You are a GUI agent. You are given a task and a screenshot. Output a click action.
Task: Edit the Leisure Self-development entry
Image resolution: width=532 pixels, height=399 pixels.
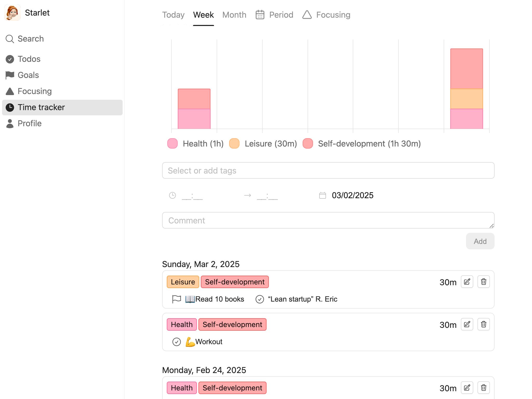click(x=467, y=282)
